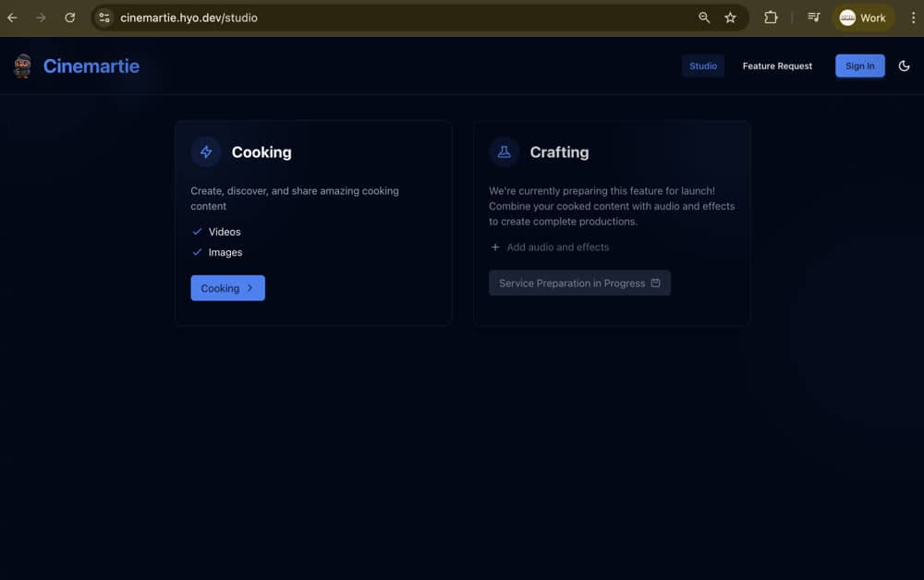Click the lightning bolt Cooking icon
This screenshot has height=580, width=924.
pyautogui.click(x=206, y=152)
